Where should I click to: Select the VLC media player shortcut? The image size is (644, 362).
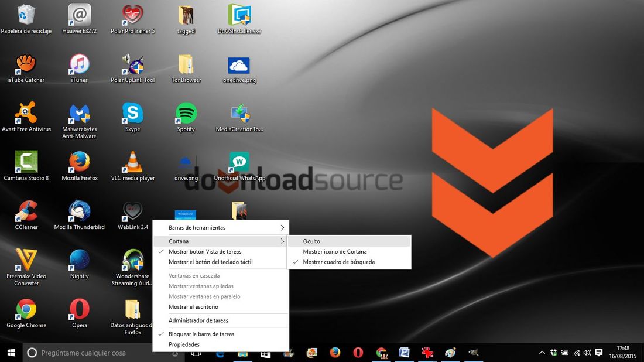click(133, 166)
